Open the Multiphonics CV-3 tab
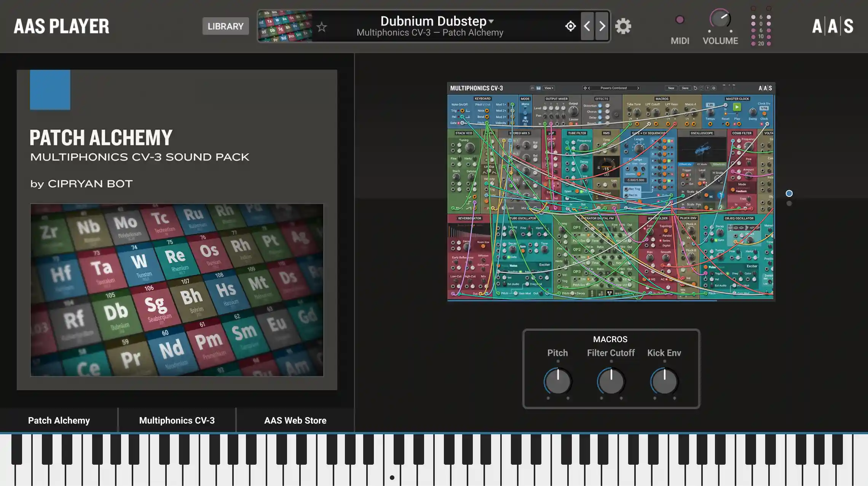Image resolution: width=868 pixels, height=486 pixels. [177, 420]
